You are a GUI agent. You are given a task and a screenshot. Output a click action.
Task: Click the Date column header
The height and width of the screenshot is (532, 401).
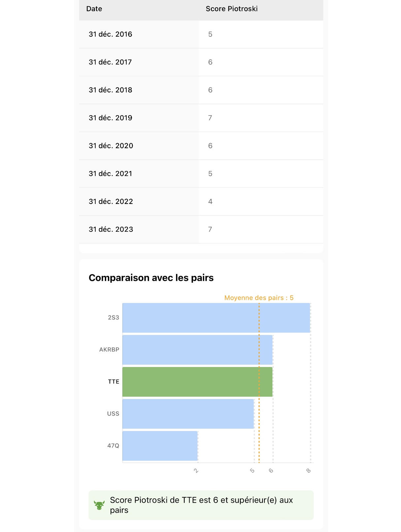click(94, 9)
